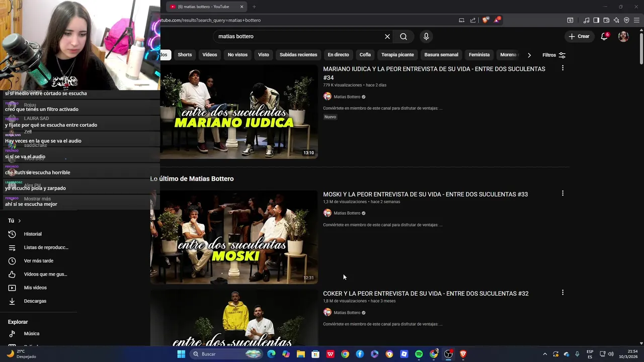
Task: Open the Filtros filter panel
Action: point(554,55)
